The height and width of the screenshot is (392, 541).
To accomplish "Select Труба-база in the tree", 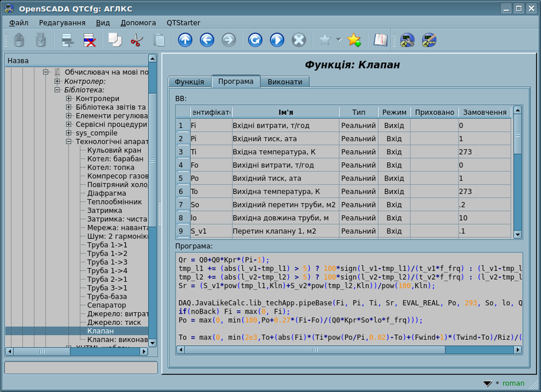I will coord(107,297).
